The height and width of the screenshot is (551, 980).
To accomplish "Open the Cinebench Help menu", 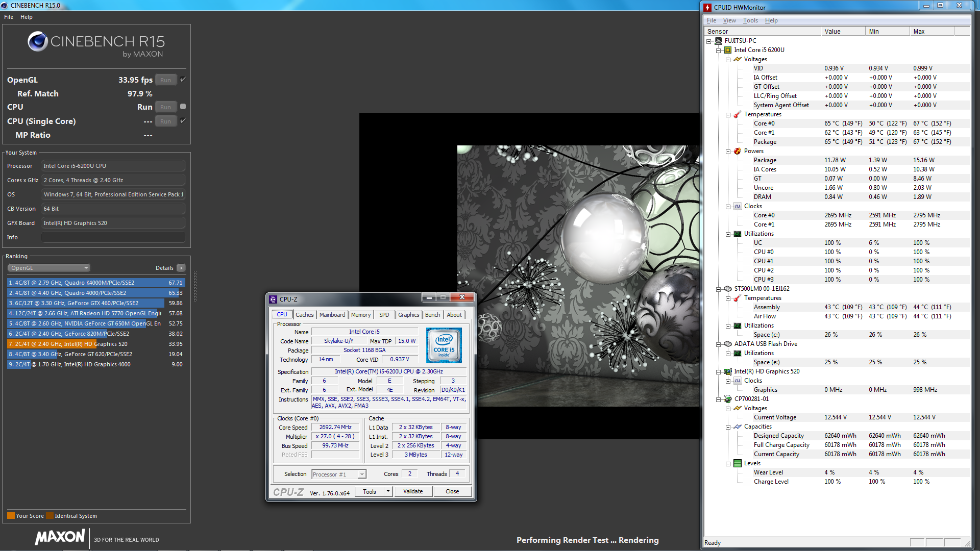I will tap(27, 17).
